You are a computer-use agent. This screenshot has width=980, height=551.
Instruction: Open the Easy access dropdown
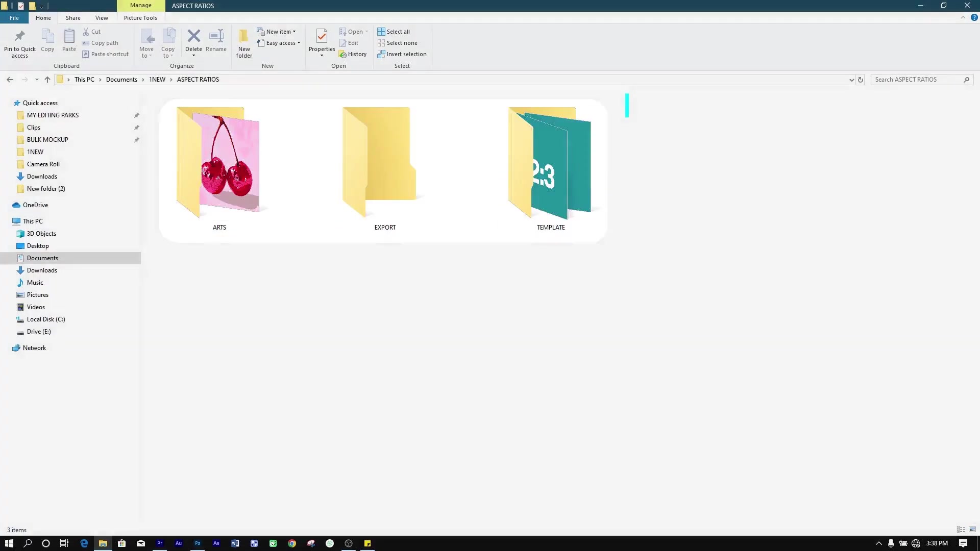pos(298,43)
